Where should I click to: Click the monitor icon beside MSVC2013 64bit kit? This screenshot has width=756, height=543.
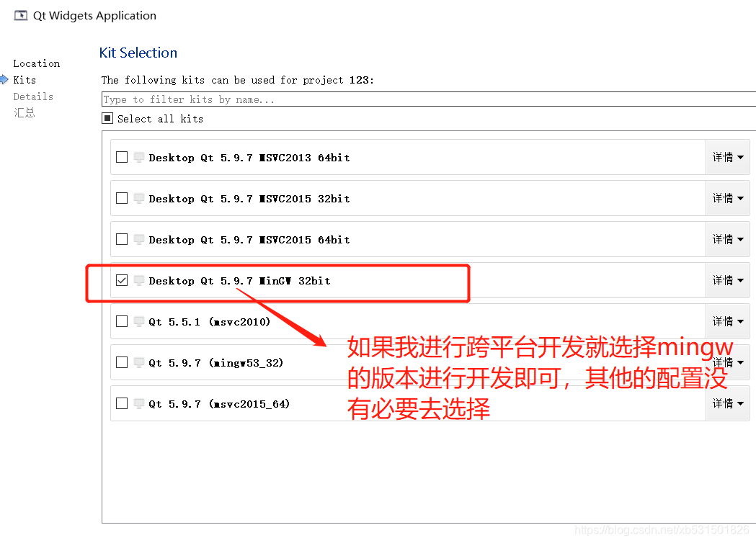click(139, 157)
